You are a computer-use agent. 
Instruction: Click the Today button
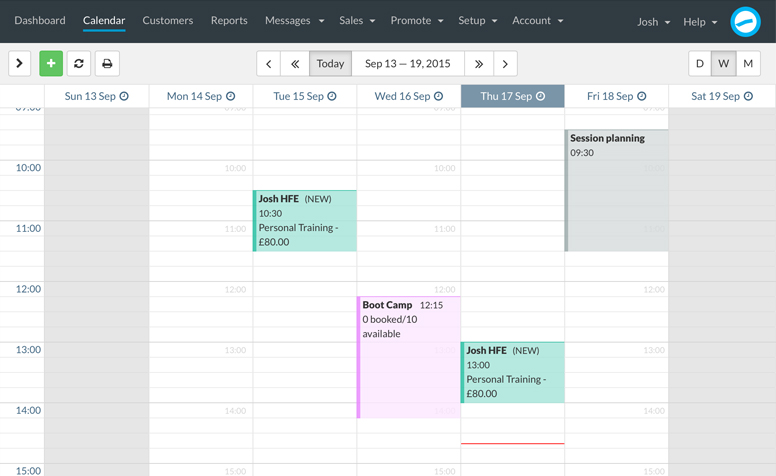pyautogui.click(x=330, y=63)
